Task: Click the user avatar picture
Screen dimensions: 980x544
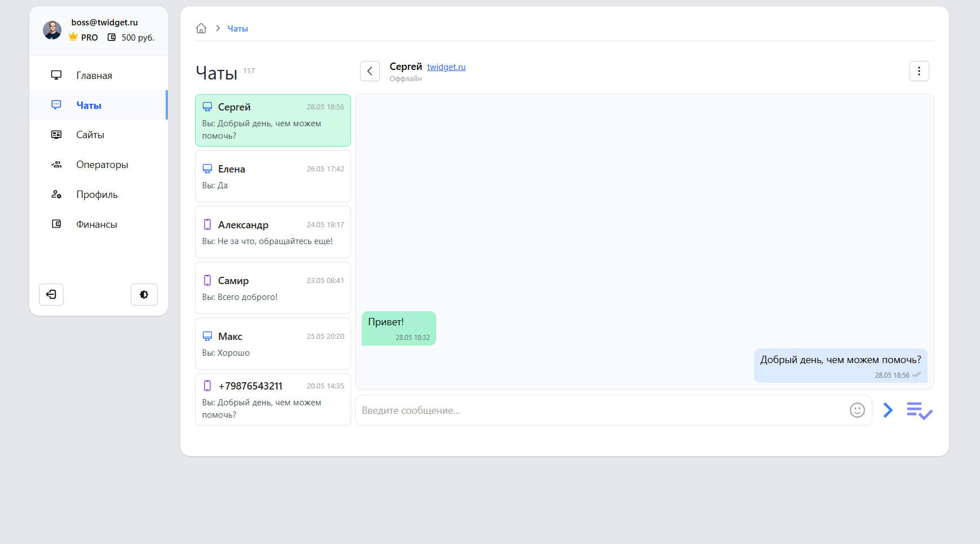Action: 52,30
